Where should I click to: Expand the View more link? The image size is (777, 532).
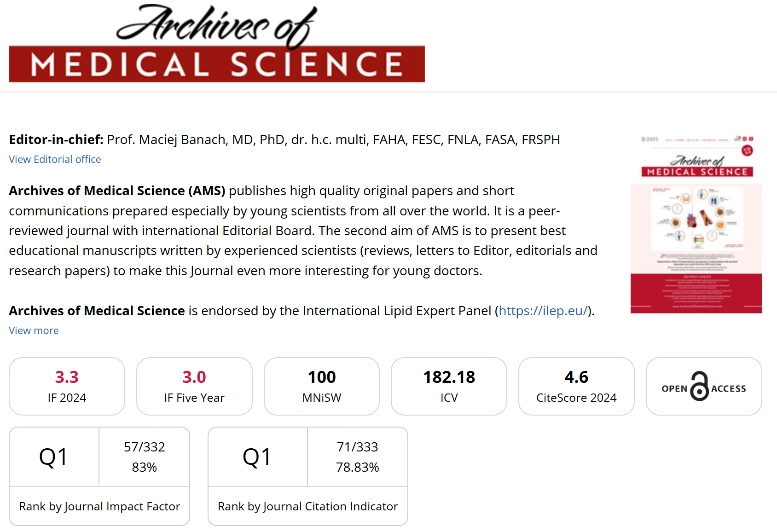pos(34,330)
